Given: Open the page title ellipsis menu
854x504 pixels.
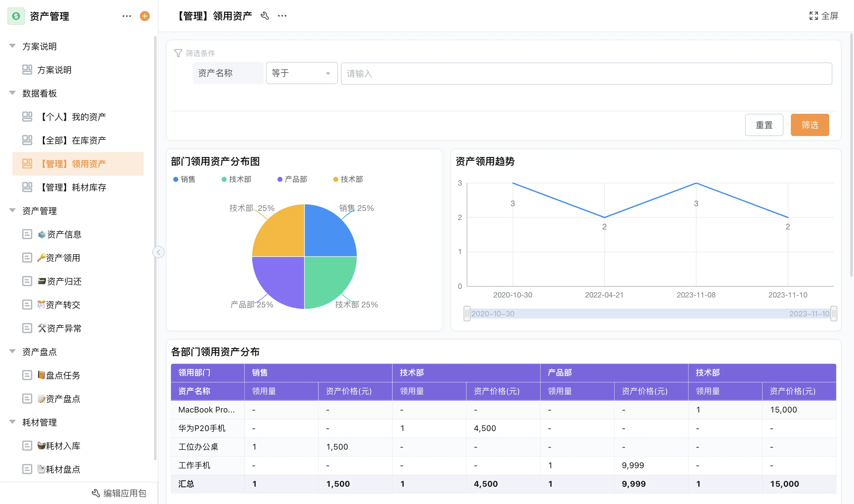Looking at the screenshot, I should click(x=282, y=16).
